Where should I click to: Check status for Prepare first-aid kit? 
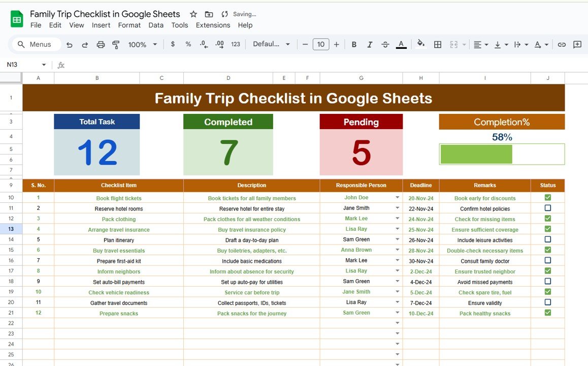pyautogui.click(x=548, y=260)
